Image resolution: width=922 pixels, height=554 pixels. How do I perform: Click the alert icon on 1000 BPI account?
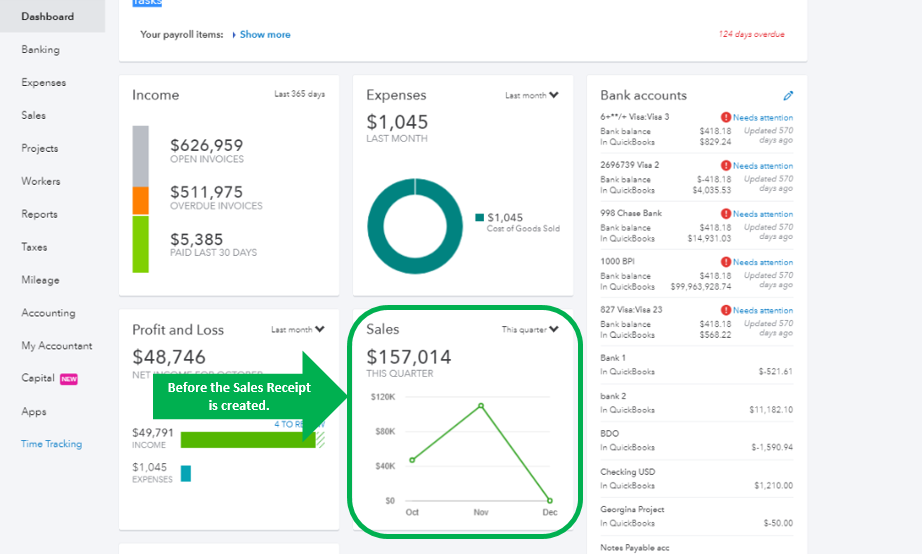coord(726,262)
